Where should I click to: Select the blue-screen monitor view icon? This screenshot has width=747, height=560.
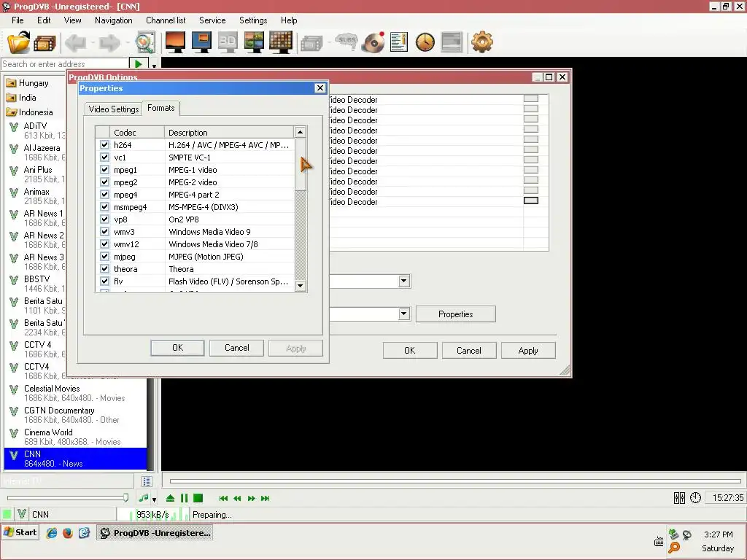pos(201,42)
